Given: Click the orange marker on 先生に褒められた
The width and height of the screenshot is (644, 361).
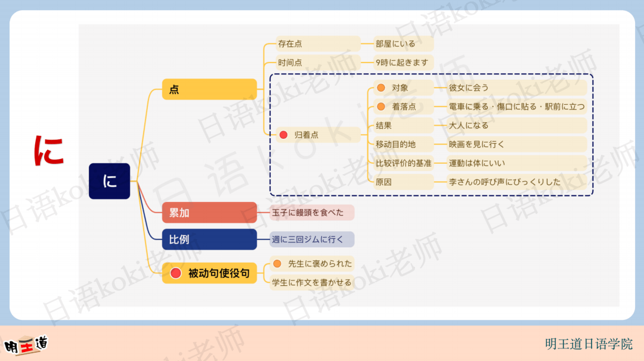Looking at the screenshot, I should 277,263.
